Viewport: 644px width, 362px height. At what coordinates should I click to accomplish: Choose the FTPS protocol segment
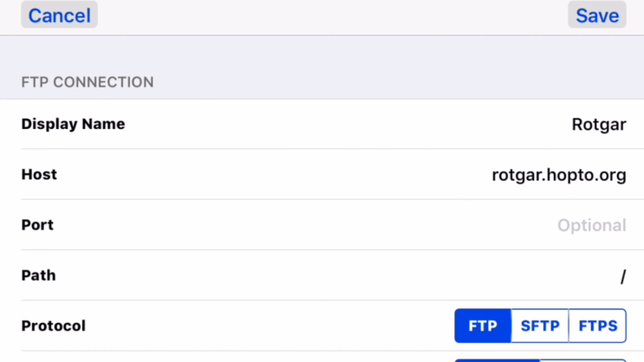597,326
